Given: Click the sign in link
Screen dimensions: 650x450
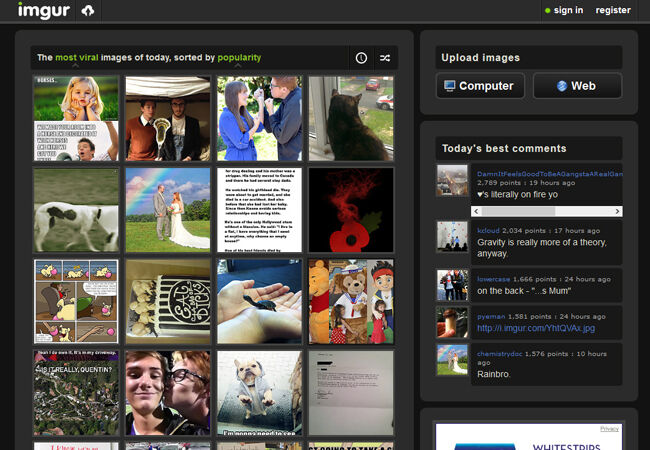Looking at the screenshot, I should (x=568, y=10).
